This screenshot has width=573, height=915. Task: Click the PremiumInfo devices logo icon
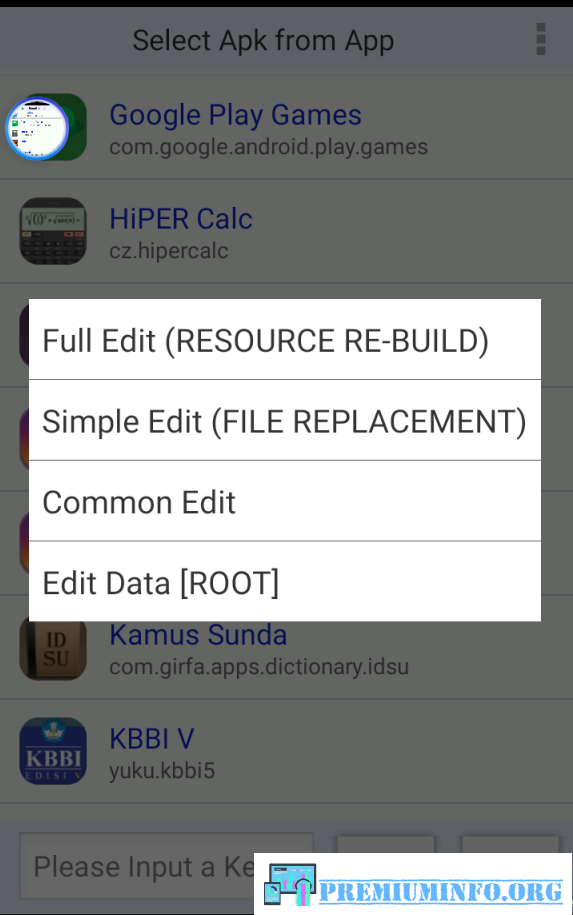click(x=289, y=884)
